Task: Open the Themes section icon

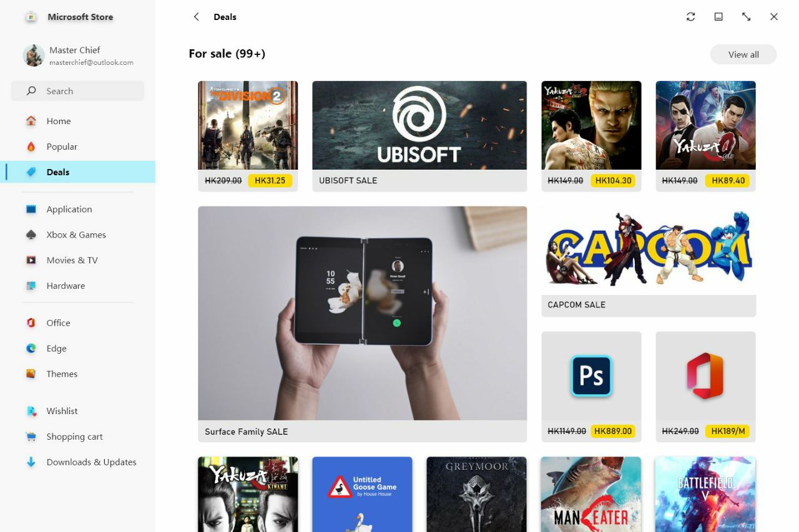Action: click(31, 374)
